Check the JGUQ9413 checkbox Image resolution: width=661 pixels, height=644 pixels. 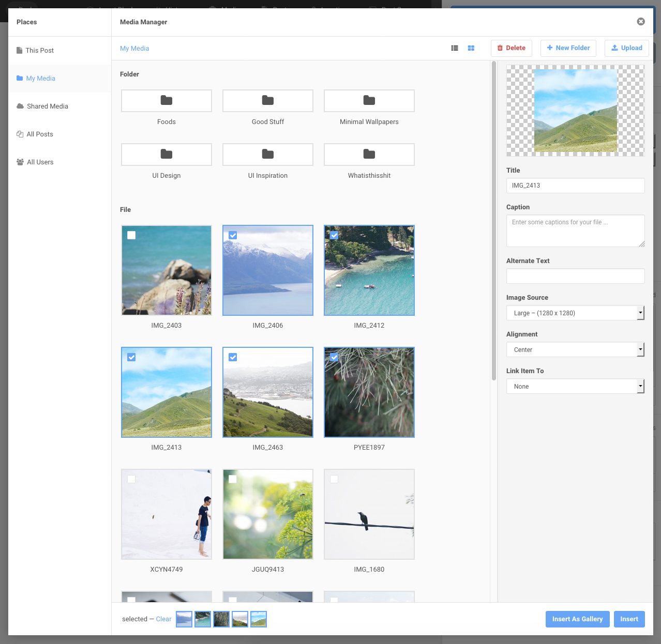point(233,479)
